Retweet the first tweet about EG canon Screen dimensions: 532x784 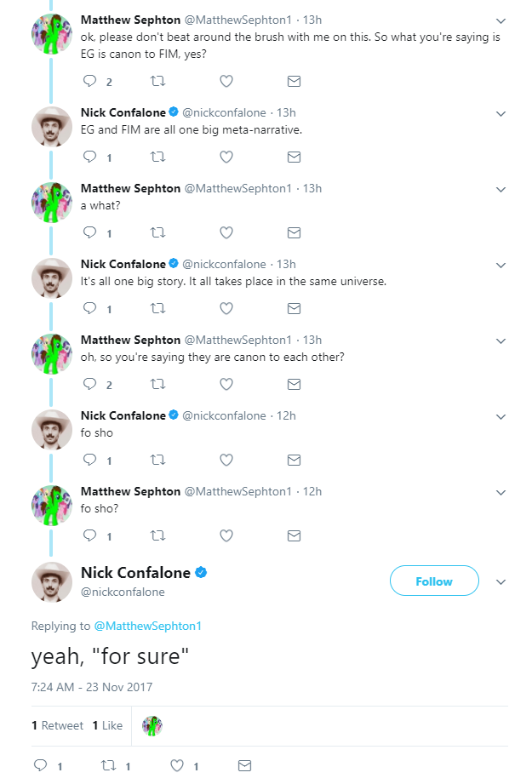(x=158, y=81)
